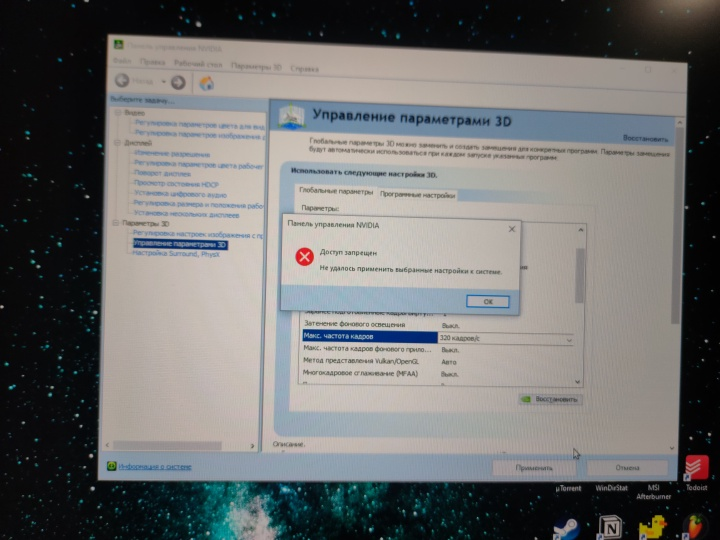Open the FL Studio desktop shortcut
The image size is (720, 540).
click(696, 527)
